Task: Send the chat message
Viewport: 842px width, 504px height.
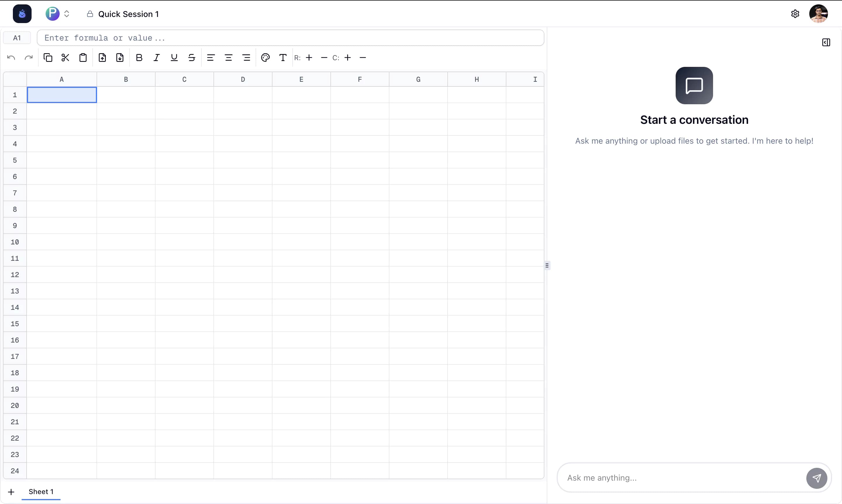Action: tap(816, 478)
